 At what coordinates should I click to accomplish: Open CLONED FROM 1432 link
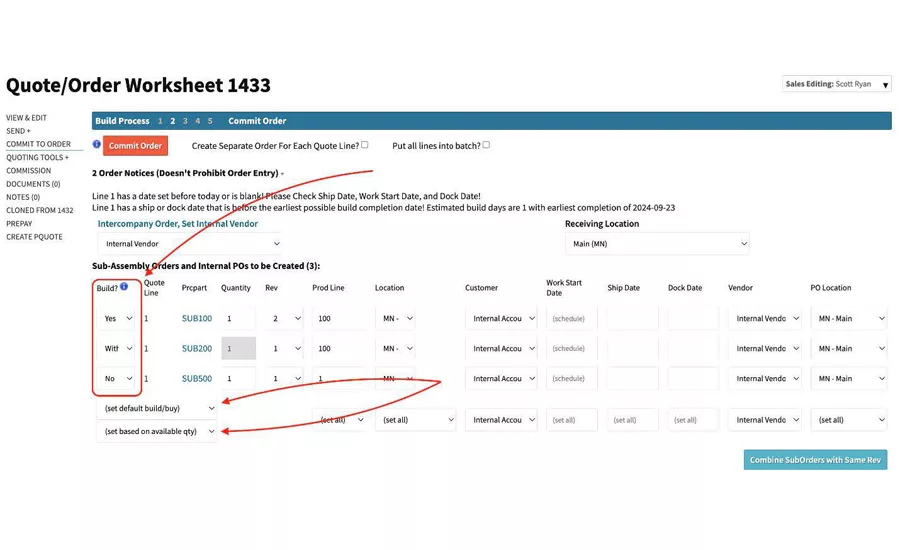40,210
